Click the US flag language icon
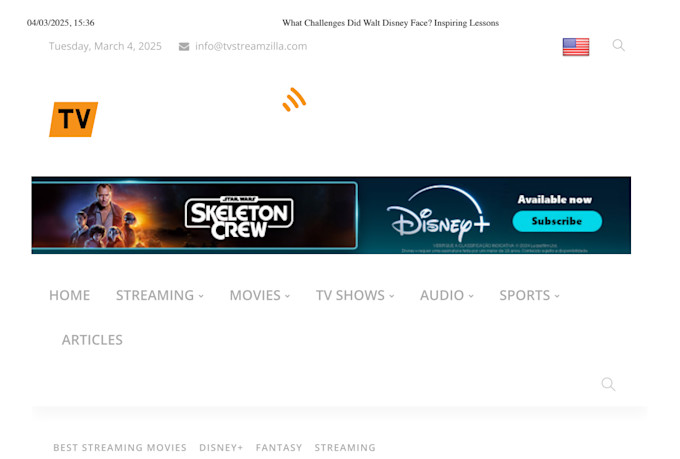680x459 pixels. click(x=575, y=47)
